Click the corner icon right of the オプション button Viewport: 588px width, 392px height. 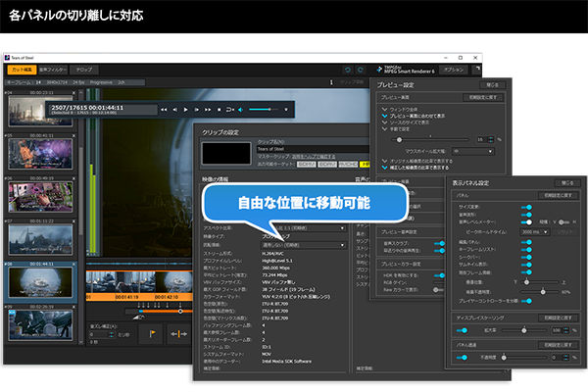point(477,69)
